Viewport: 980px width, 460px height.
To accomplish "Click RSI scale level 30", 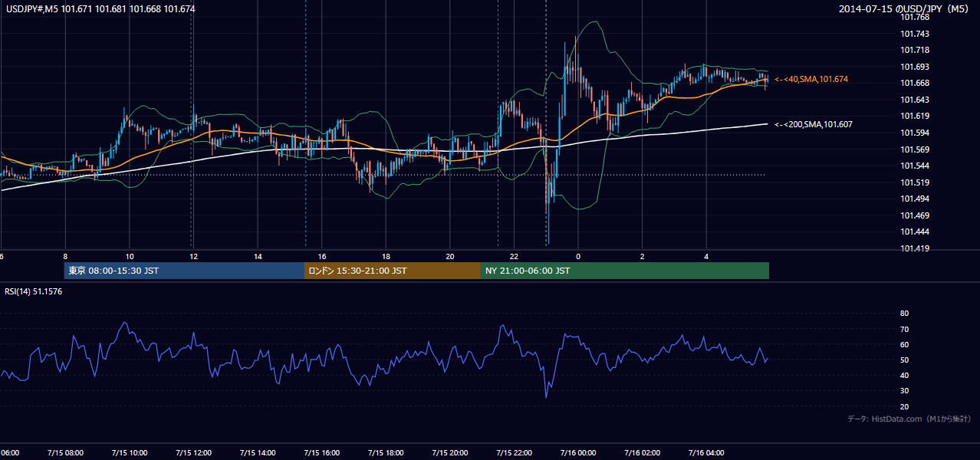I will pyautogui.click(x=905, y=391).
